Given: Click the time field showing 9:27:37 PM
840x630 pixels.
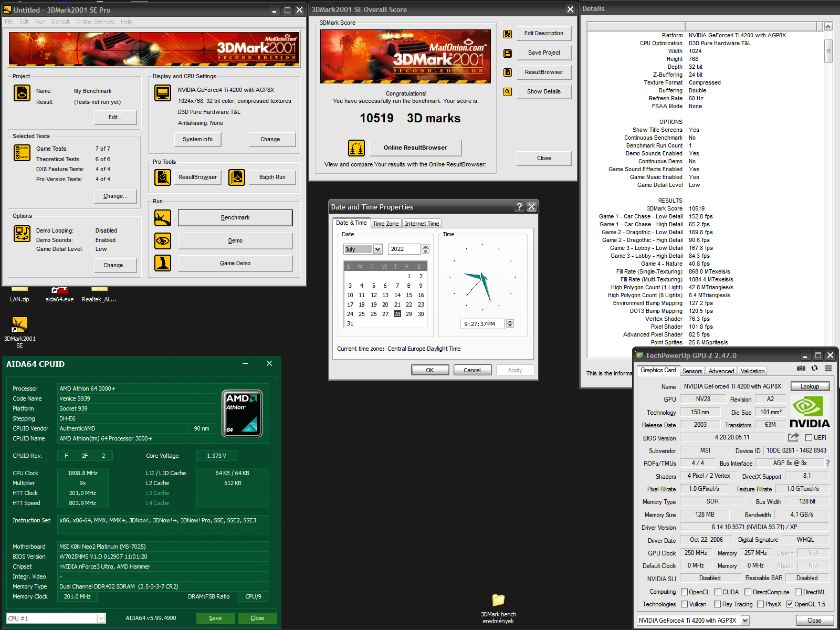Looking at the screenshot, I should coord(481,324).
